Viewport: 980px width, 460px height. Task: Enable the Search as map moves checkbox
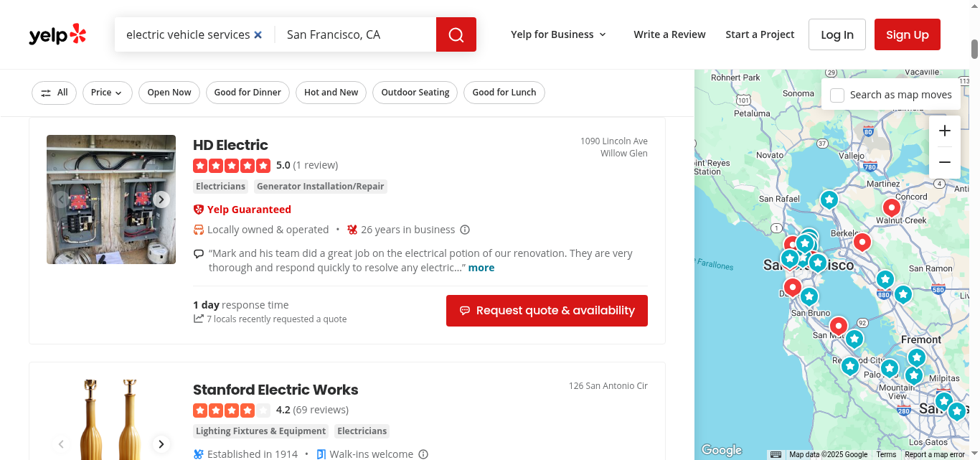837,95
